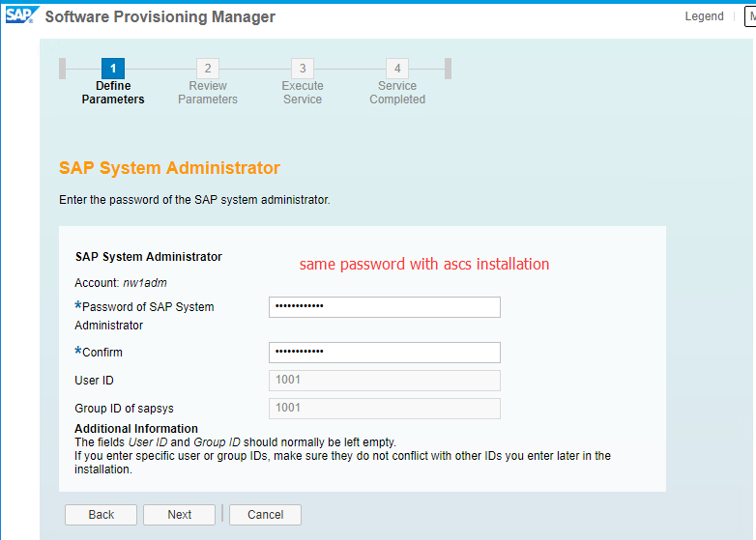Select step 1 Define Parameters marker
Image resolution: width=756 pixels, height=540 pixels.
coord(113,69)
